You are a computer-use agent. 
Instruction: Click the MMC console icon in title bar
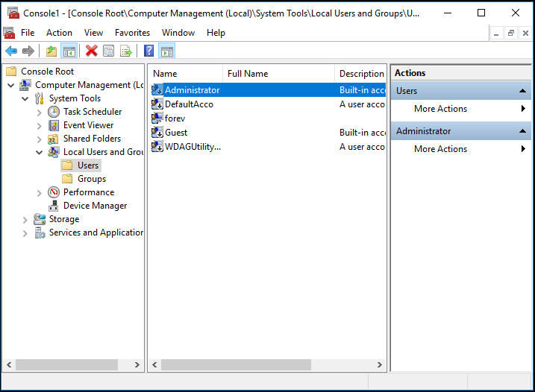pyautogui.click(x=13, y=13)
